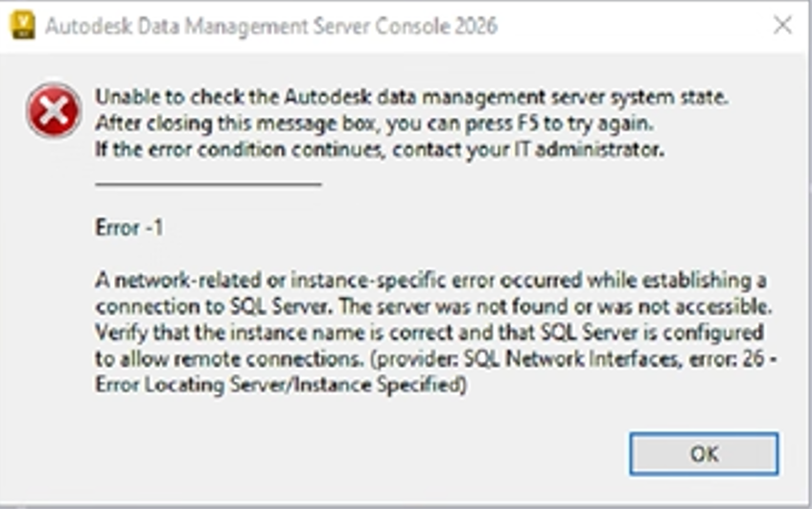
Task: Click the horizontal separator line above Error -1
Action: (208, 184)
